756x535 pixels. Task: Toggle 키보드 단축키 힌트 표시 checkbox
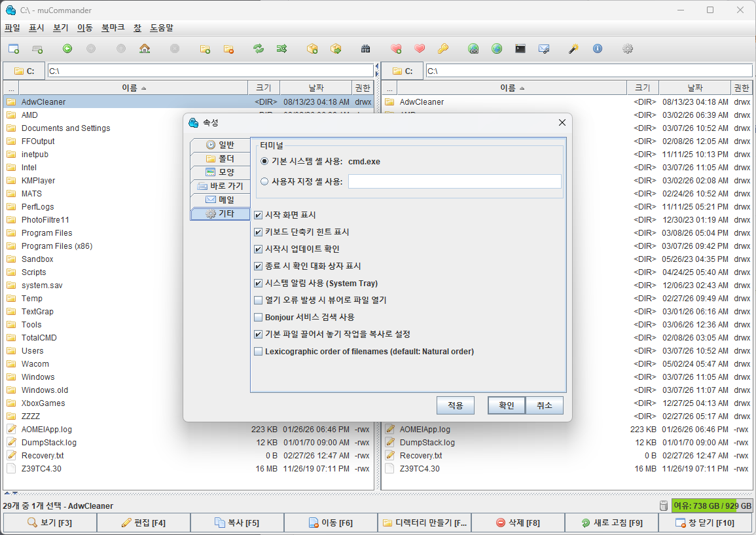click(x=259, y=232)
